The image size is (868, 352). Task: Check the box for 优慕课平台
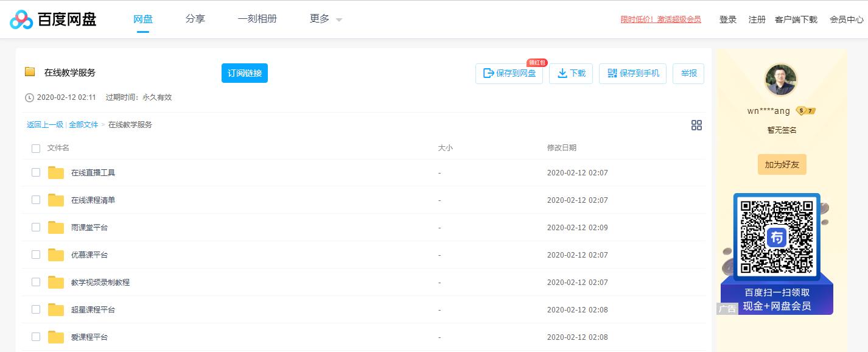(x=36, y=255)
